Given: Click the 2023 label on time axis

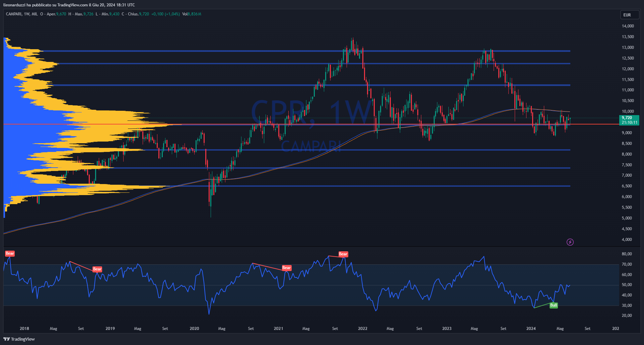Looking at the screenshot, I should 447,329.
